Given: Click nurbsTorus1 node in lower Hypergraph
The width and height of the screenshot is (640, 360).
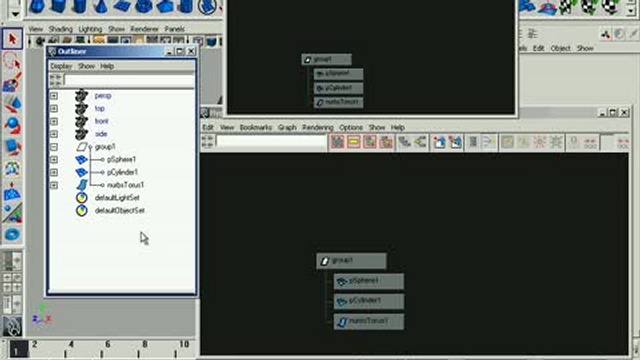Looking at the screenshot, I should (x=369, y=322).
